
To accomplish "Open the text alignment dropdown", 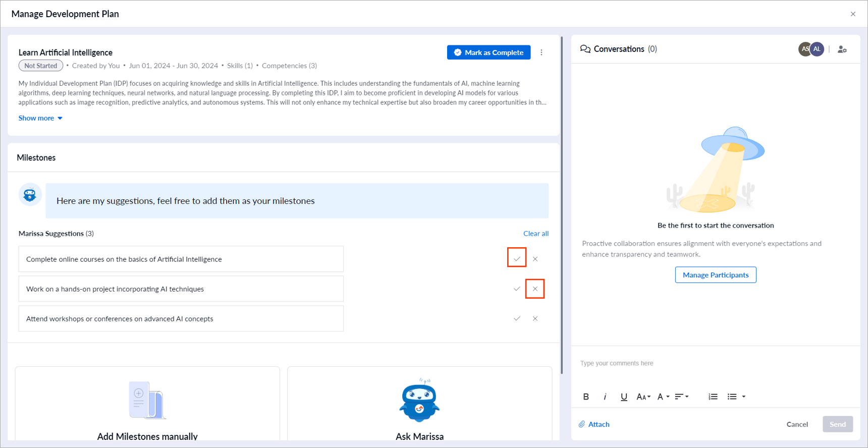I will 682,397.
